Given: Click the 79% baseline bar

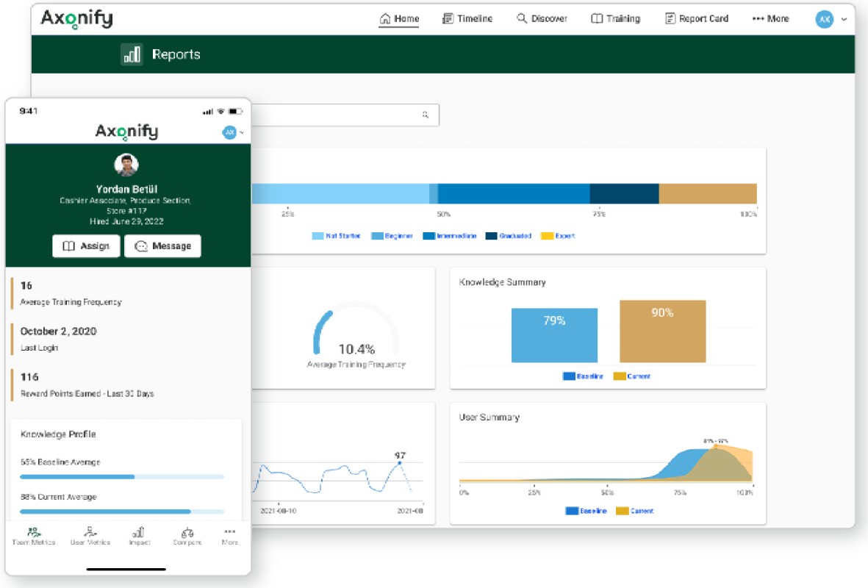Looking at the screenshot, I should click(554, 335).
